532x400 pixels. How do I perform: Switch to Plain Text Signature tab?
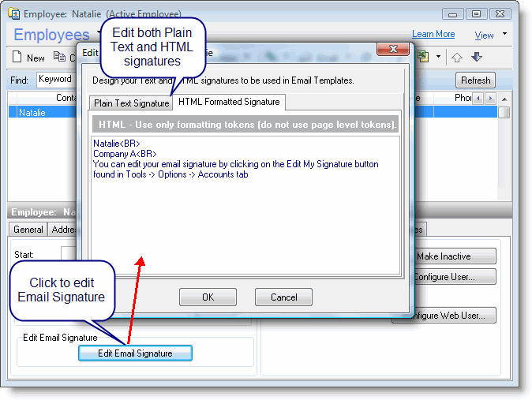pos(131,103)
